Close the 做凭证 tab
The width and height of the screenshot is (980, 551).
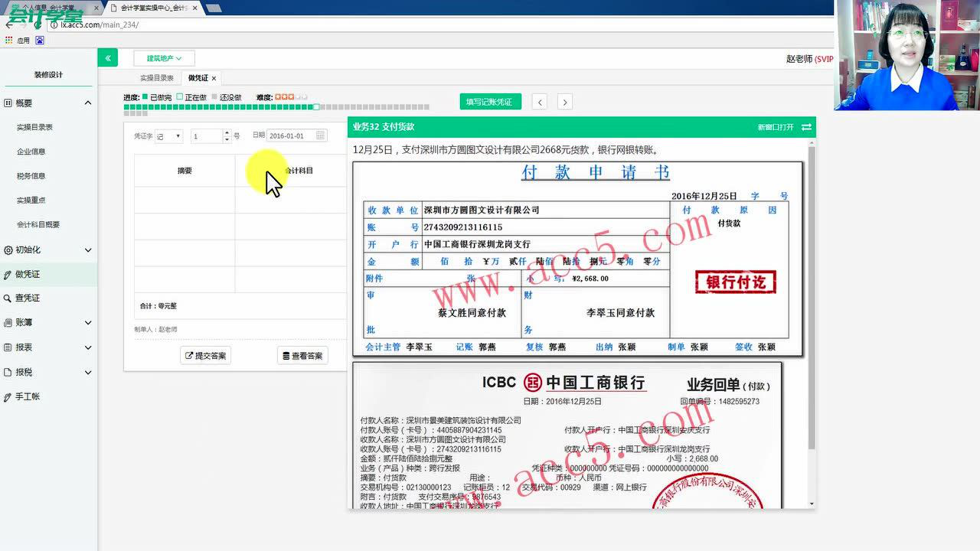click(214, 78)
